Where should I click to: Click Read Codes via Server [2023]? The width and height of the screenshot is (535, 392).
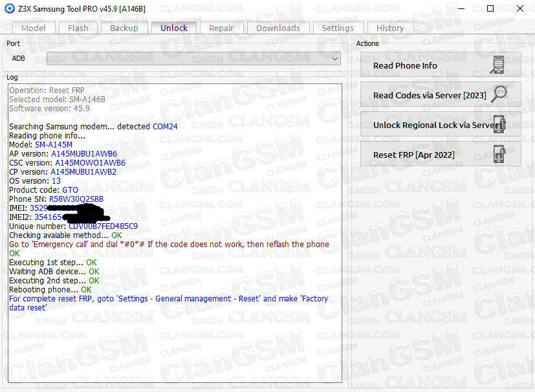coord(441,95)
